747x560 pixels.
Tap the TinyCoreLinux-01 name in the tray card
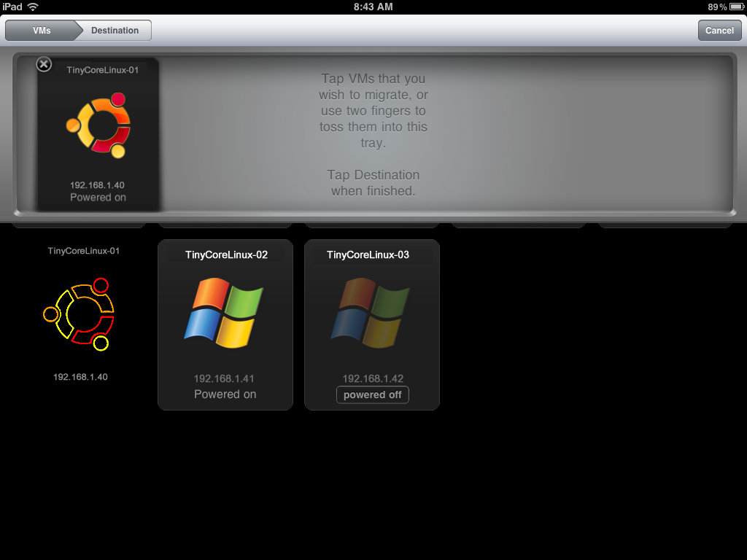click(x=102, y=70)
